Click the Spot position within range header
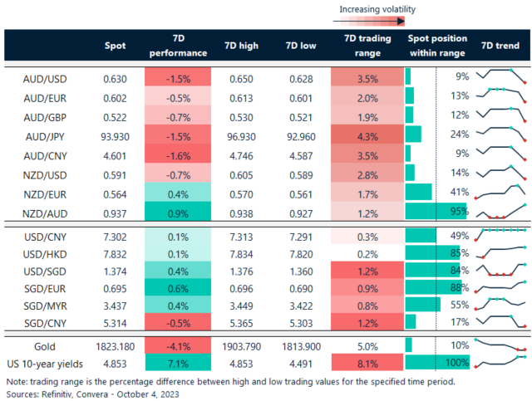Screen dimensions: 532x401 (x=437, y=46)
